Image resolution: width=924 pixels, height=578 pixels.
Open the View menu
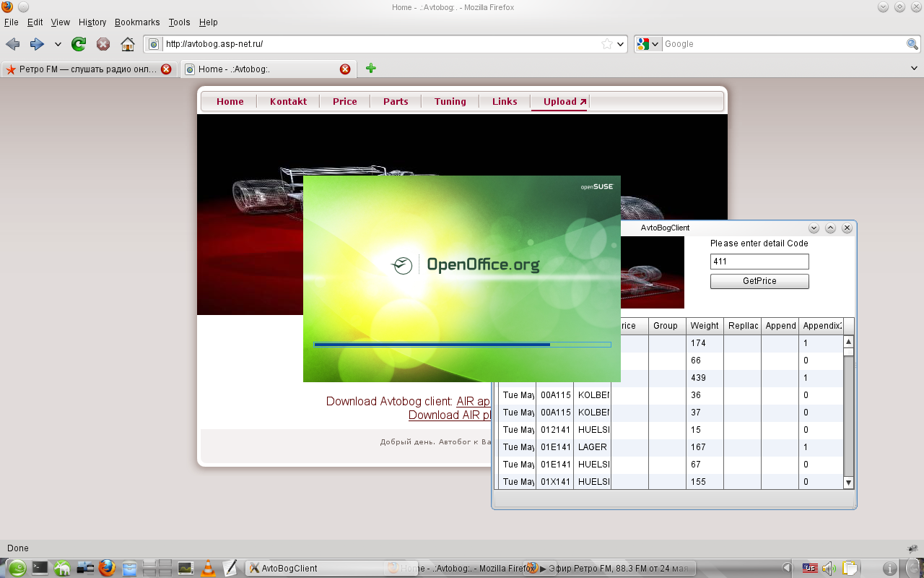[61, 22]
